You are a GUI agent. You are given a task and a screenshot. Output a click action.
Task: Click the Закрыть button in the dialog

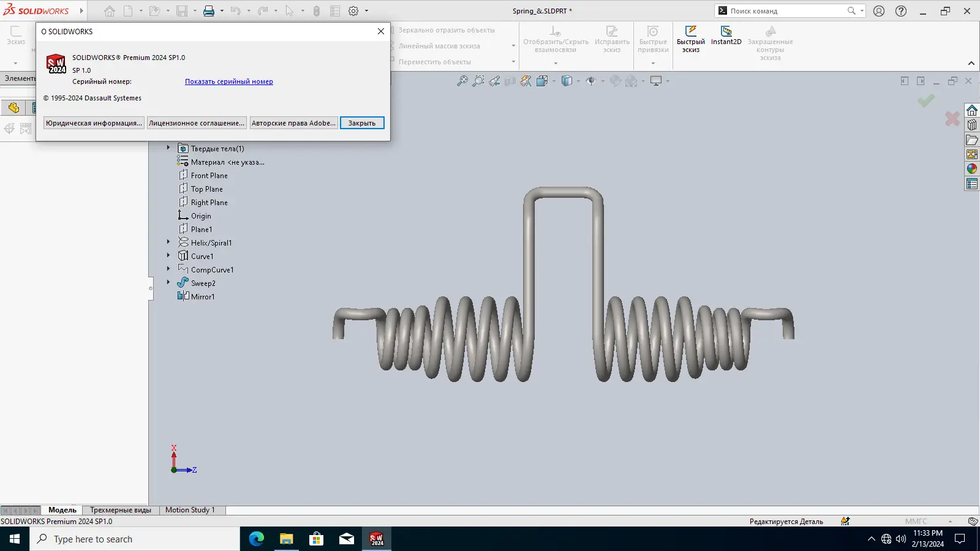point(362,123)
